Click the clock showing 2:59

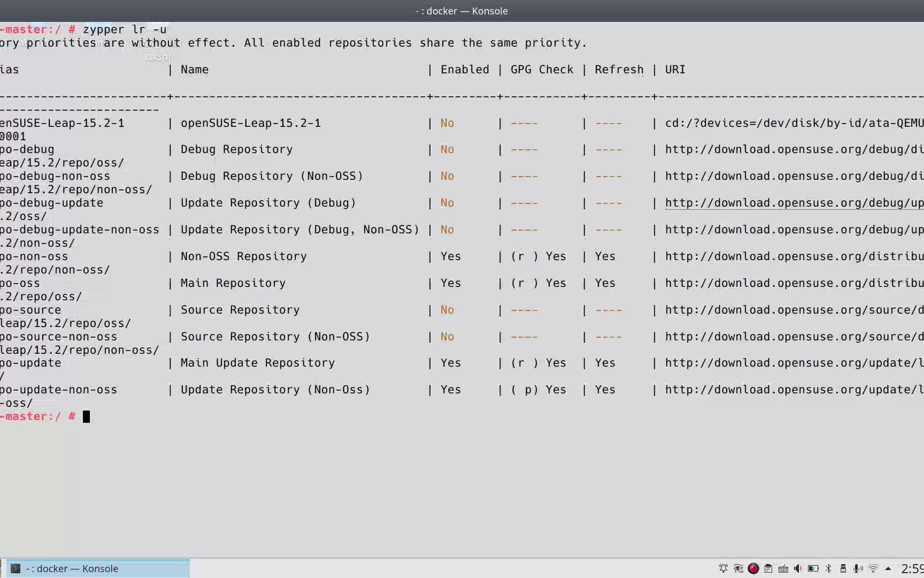tap(912, 568)
